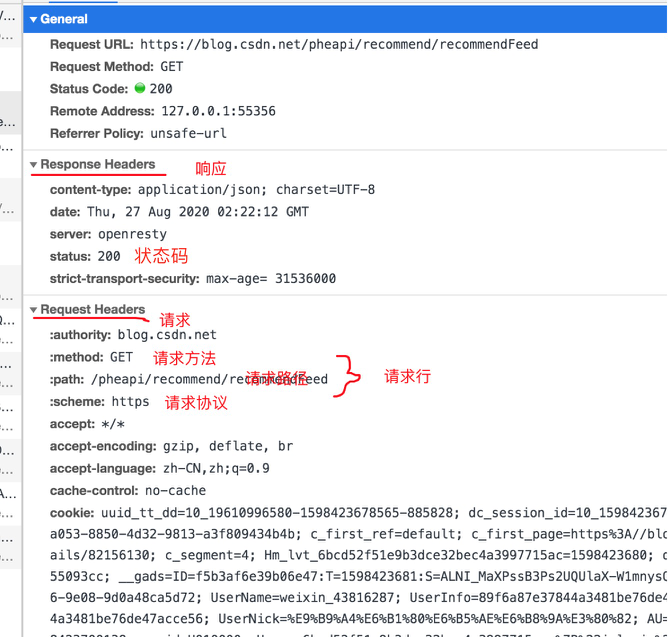Select the :scheme https value
Image resolution: width=668 pixels, height=637 pixels.
click(130, 402)
